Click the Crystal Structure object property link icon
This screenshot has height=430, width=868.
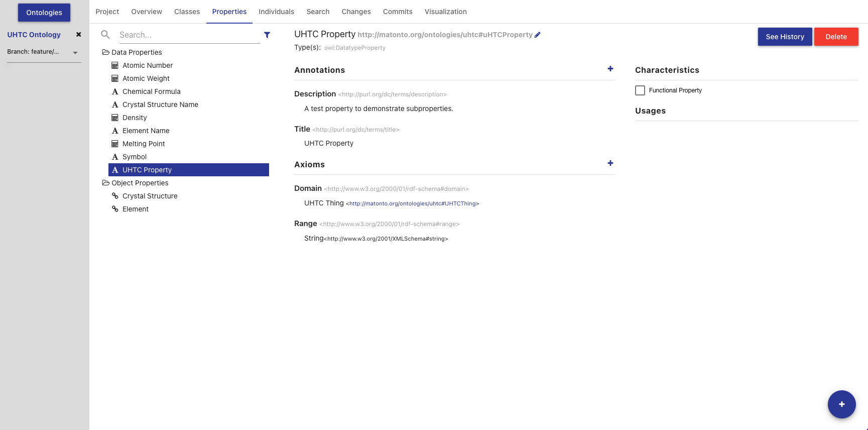pyautogui.click(x=115, y=196)
